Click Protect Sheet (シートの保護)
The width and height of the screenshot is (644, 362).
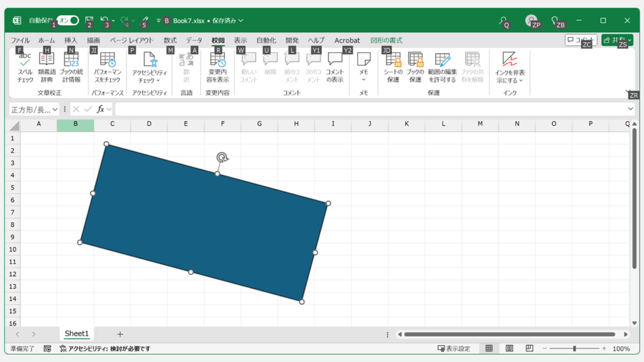[393, 68]
